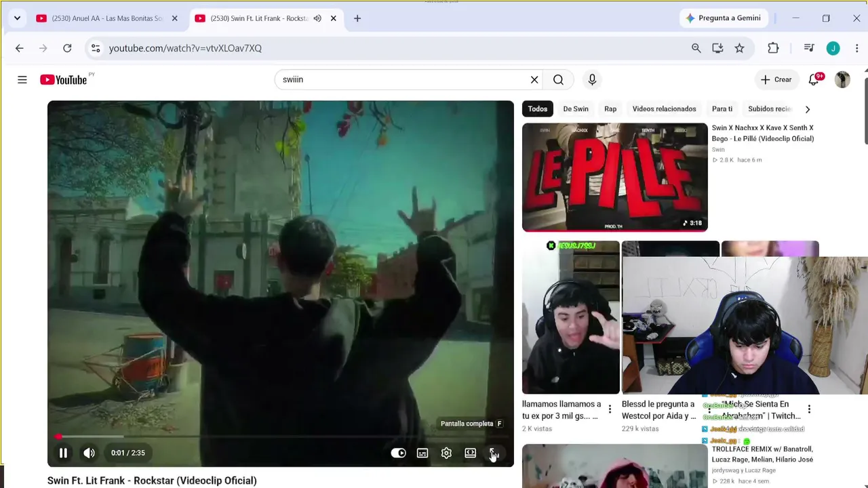Go to the YouTube home logo
This screenshot has height=488, width=868.
tap(64, 80)
